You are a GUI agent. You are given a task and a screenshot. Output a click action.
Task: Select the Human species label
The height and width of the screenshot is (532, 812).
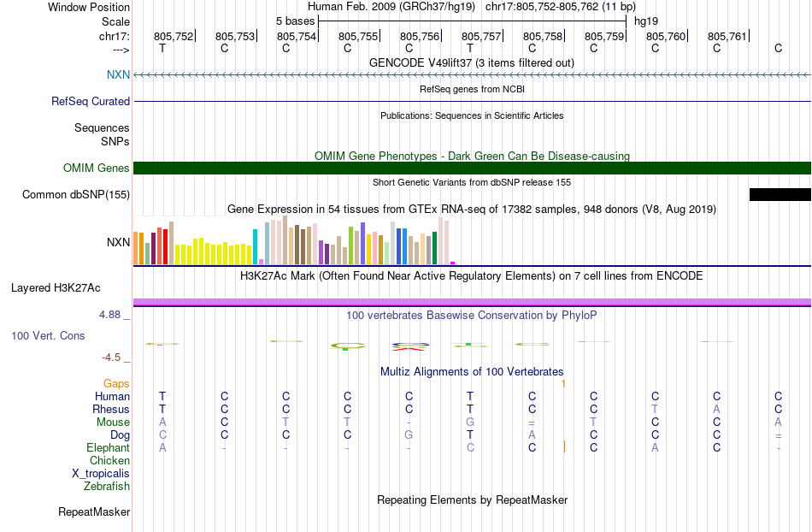tap(112, 396)
